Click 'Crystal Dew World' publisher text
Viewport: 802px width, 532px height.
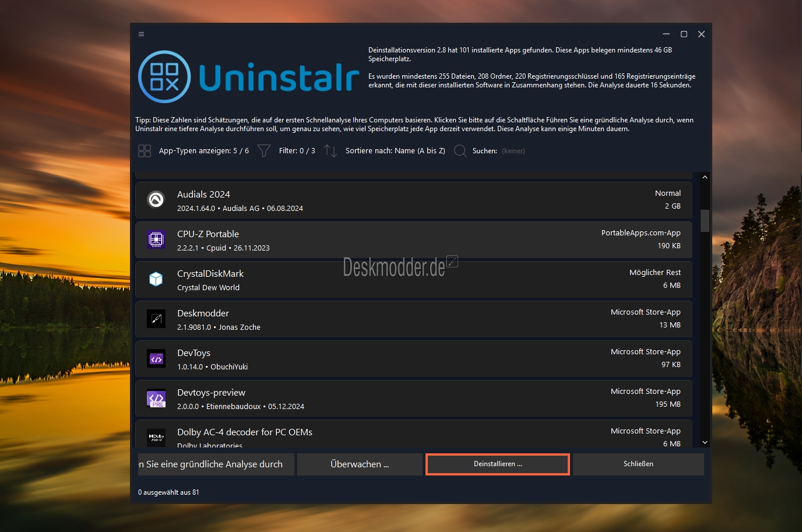click(208, 288)
